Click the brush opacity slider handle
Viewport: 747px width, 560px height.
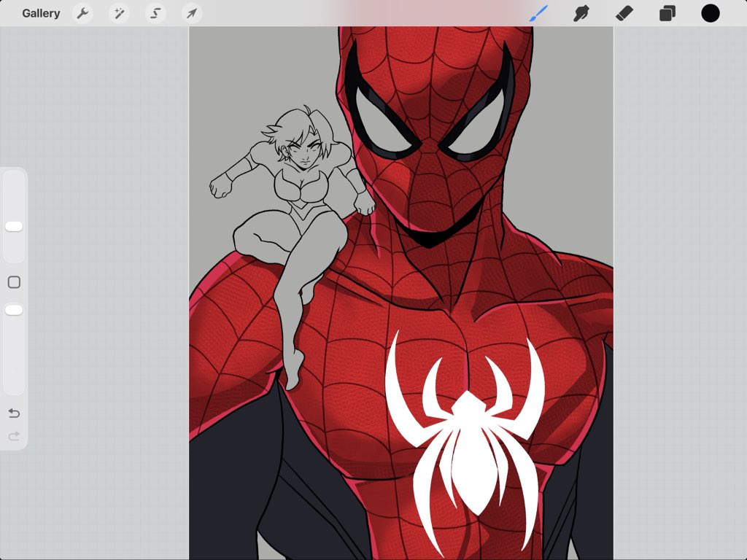point(14,311)
